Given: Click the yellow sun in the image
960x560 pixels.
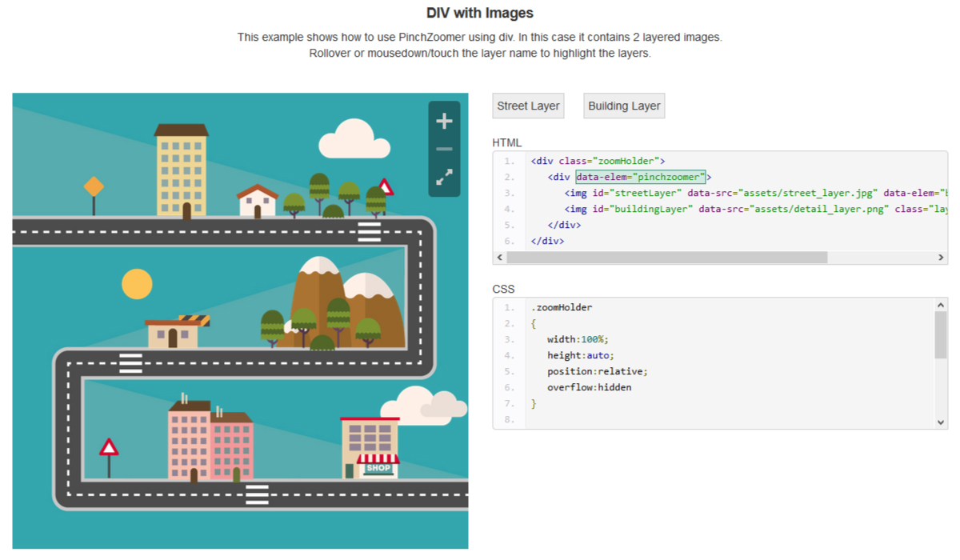Looking at the screenshot, I should point(137,284).
